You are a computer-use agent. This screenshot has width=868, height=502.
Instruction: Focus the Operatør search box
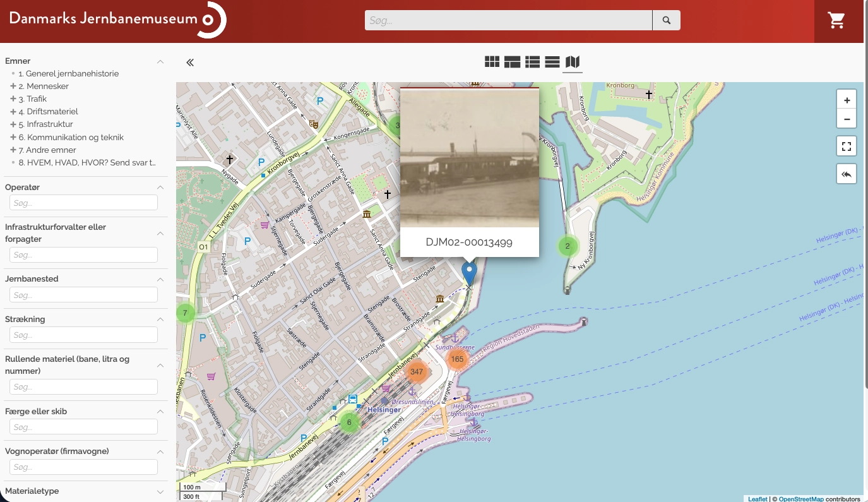coord(83,203)
